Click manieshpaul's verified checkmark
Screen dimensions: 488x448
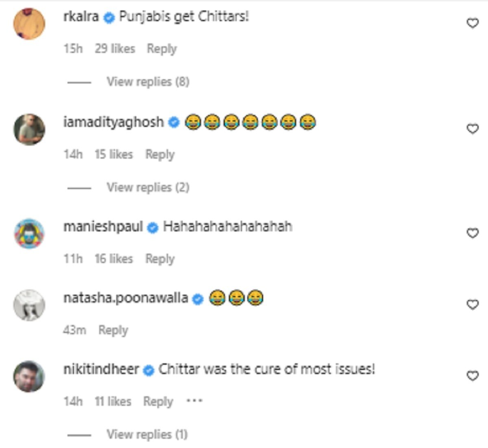point(151,228)
